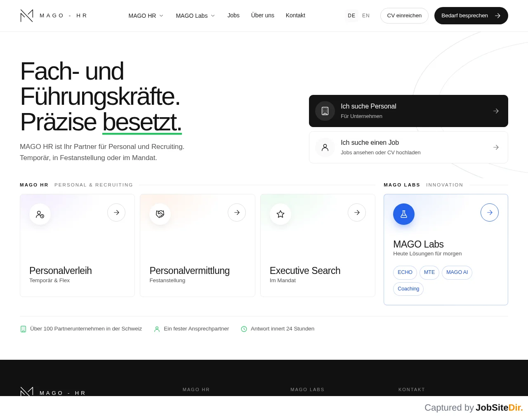Click the Personalvermittlung handshake icon
Screen dimensions: 528x420
(160, 214)
